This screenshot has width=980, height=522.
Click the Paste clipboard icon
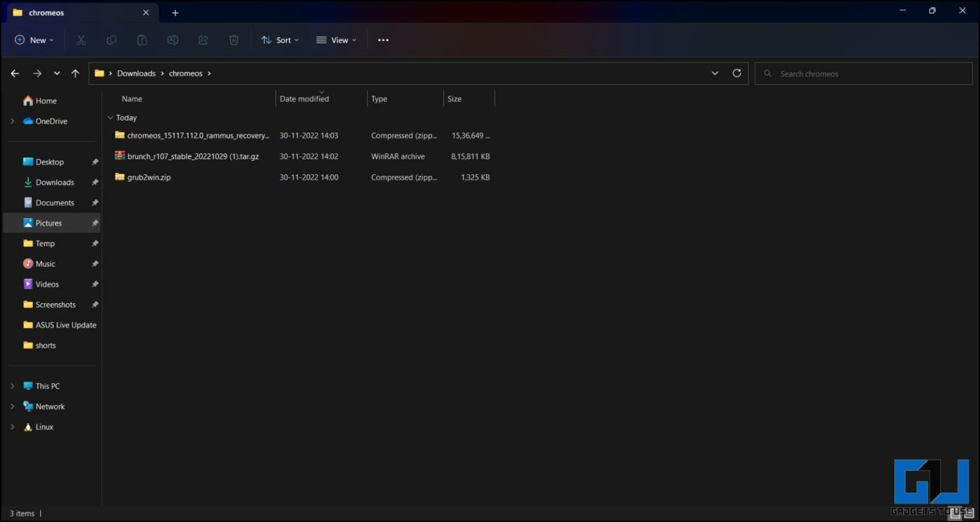click(x=142, y=40)
